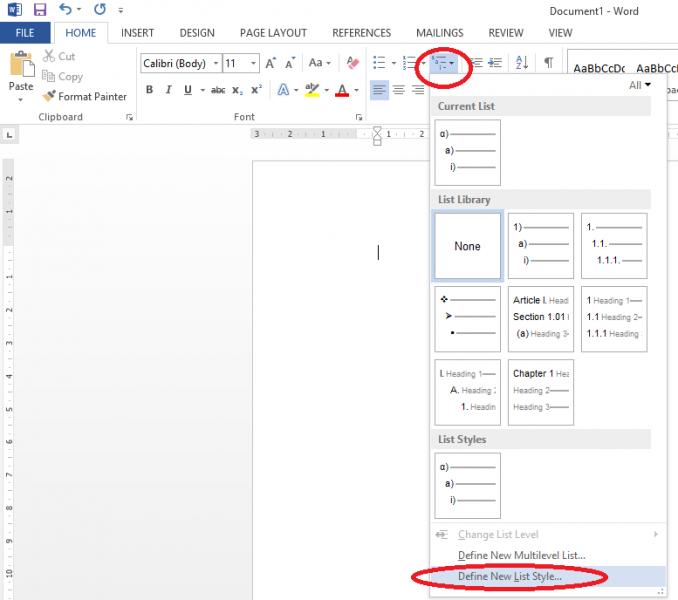Toggle Italic formatting
The height and width of the screenshot is (600, 678).
pyautogui.click(x=169, y=90)
